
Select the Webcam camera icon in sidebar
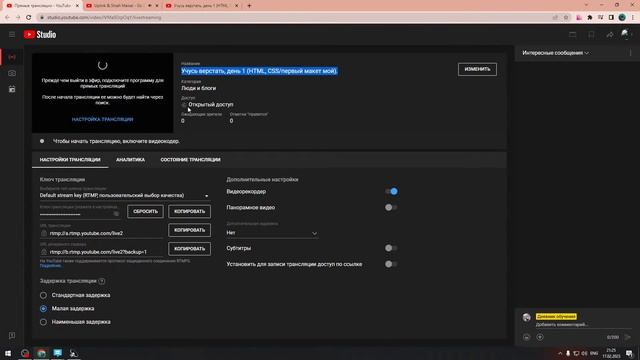point(12,73)
